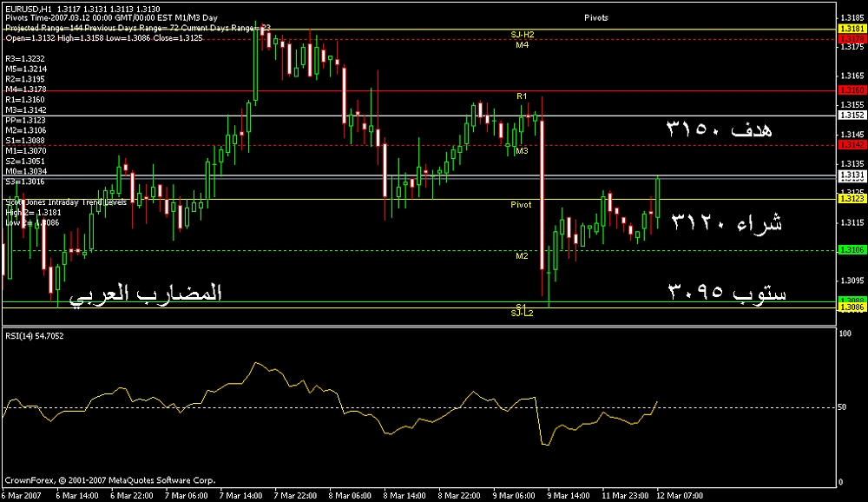The height and width of the screenshot is (502, 868).
Task: Select the S1=1.3088 level entry
Action: [x=25, y=141]
